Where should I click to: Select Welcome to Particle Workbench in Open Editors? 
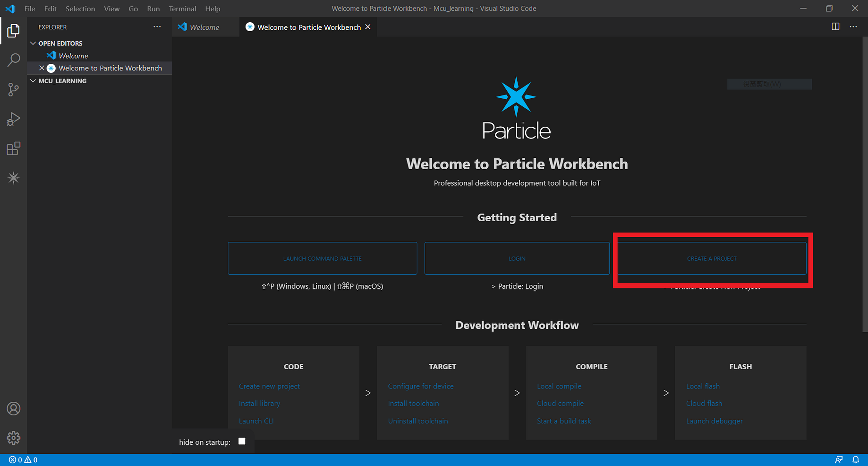111,68
